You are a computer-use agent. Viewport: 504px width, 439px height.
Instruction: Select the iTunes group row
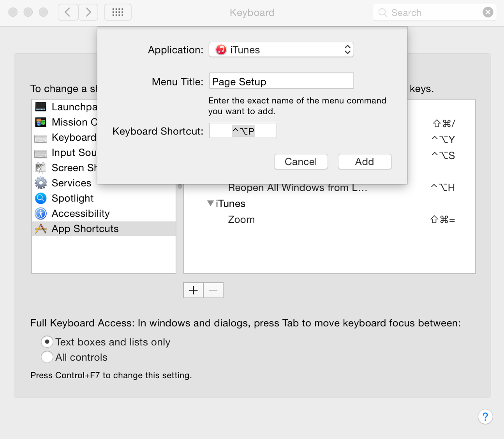[x=330, y=204]
